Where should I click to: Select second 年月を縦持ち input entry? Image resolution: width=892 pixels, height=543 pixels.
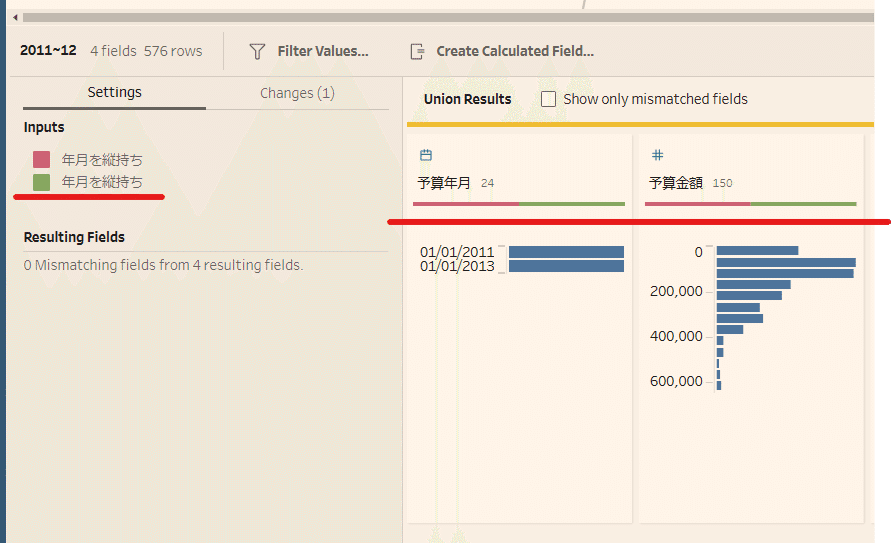tap(102, 182)
